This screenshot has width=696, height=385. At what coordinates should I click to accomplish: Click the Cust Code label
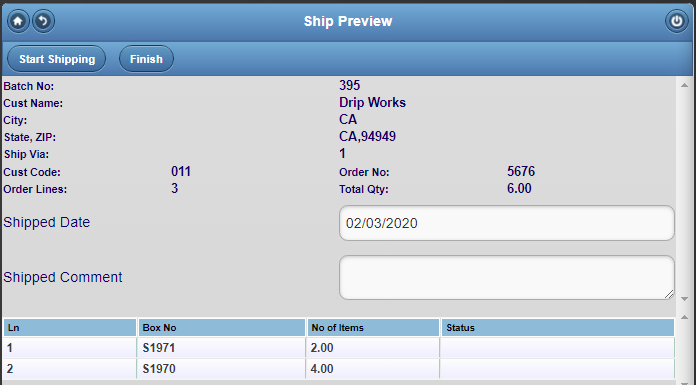[32, 172]
